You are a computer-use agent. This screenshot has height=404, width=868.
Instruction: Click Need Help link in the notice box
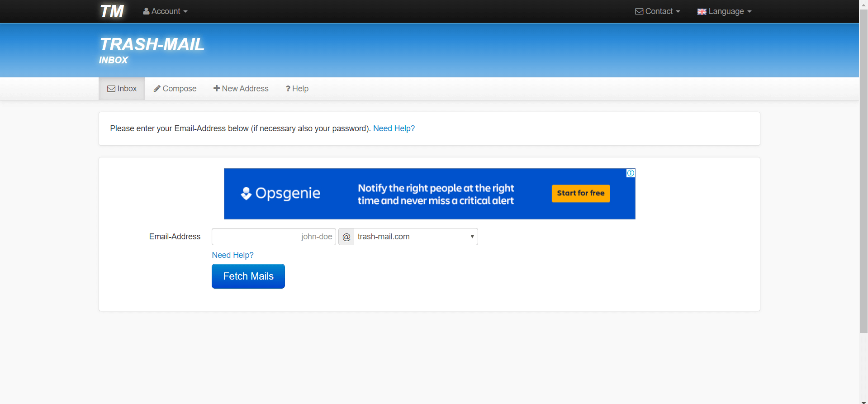click(x=394, y=128)
